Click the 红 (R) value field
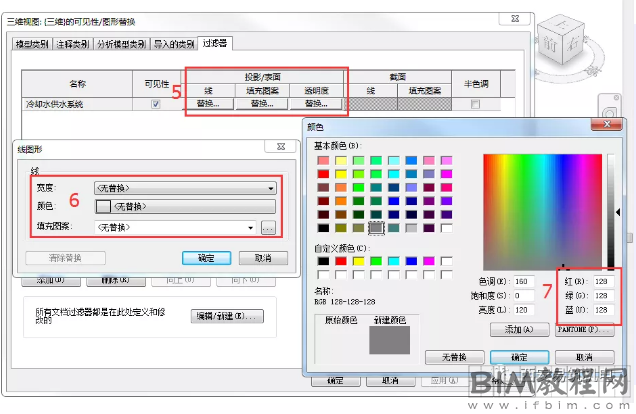This screenshot has height=414, width=636. pos(603,281)
